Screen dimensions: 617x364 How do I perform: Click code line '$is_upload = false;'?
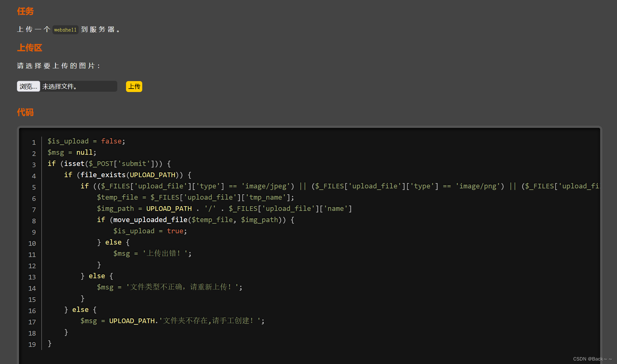pos(86,141)
